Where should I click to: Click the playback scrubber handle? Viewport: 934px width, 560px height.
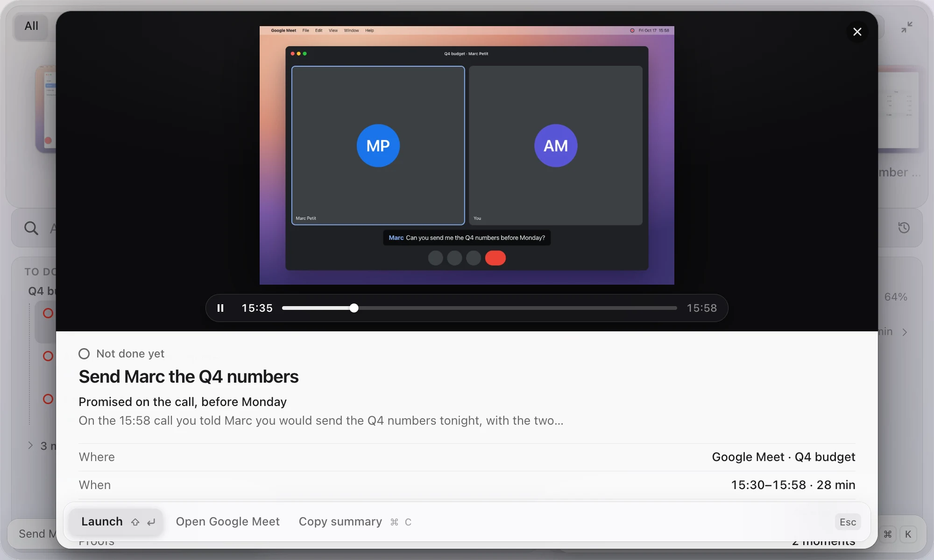(x=354, y=308)
